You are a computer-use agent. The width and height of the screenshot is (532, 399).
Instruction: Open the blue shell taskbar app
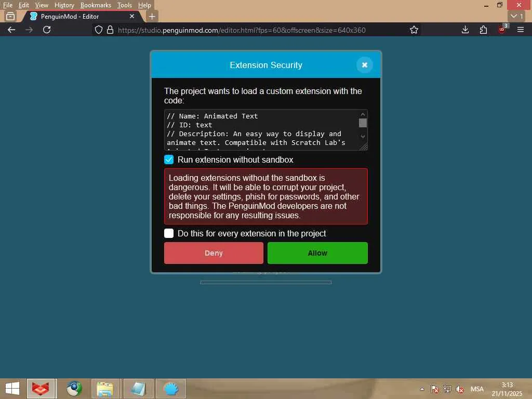(170, 389)
